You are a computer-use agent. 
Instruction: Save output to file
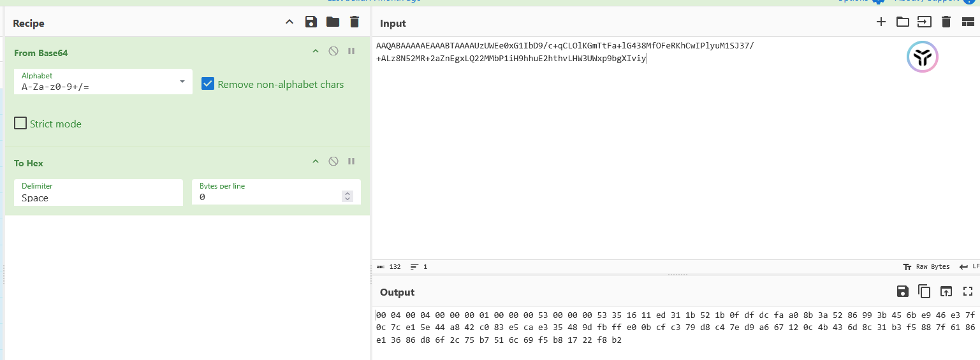point(902,292)
